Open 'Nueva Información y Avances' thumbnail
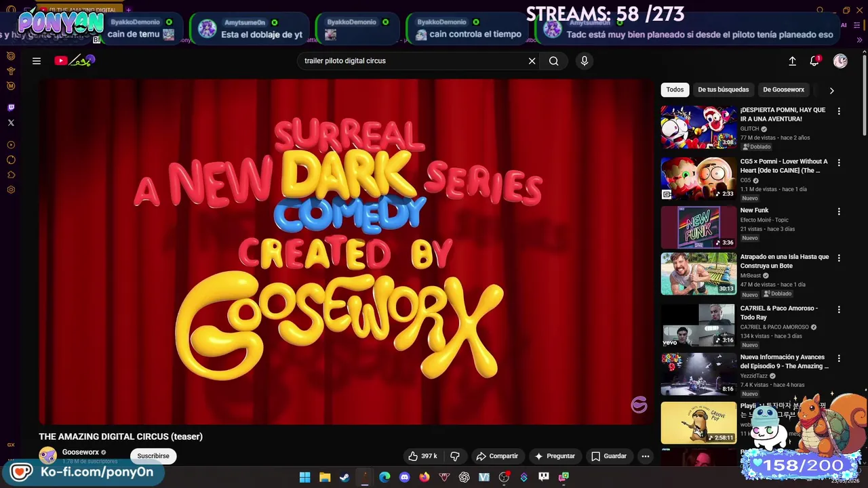The width and height of the screenshot is (868, 488). coord(698,373)
